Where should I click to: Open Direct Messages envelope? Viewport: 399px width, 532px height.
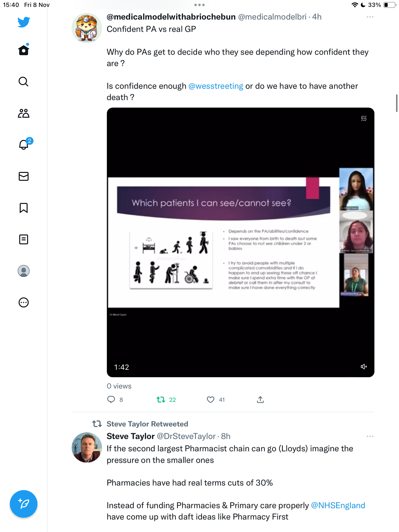click(24, 176)
